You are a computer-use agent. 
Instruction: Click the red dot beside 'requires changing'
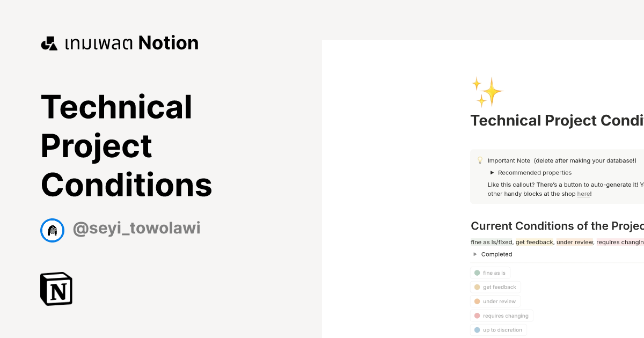478,315
